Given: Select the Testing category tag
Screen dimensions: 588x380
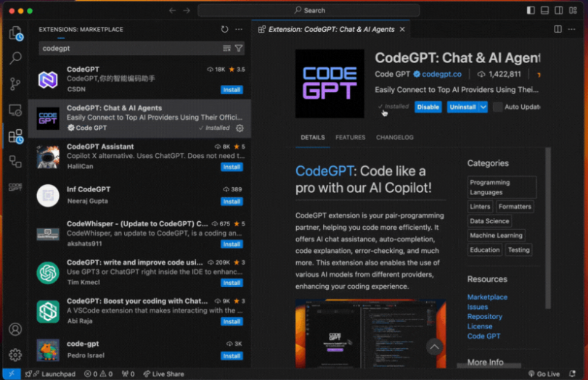Looking at the screenshot, I should pyautogui.click(x=518, y=250).
